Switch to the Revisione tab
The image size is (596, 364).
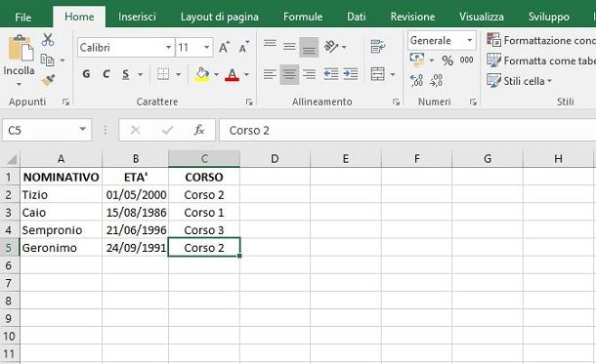(412, 17)
